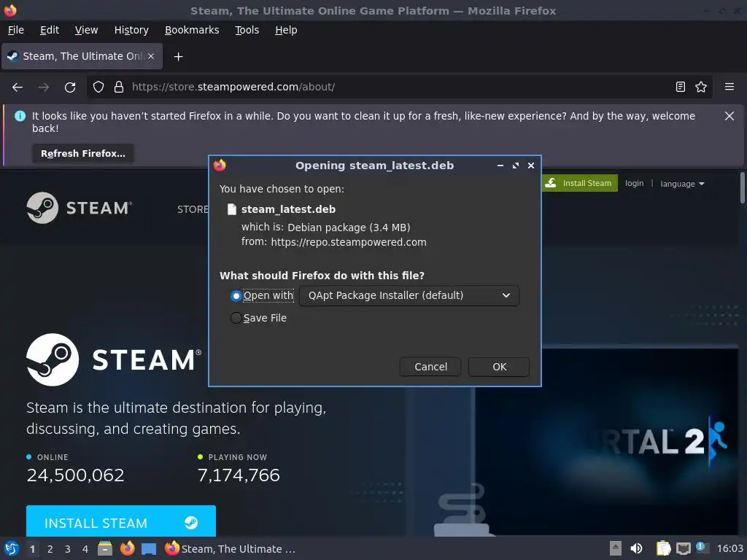Viewport: 747px width, 560px height.
Task: Select the Open with radio option
Action: [236, 296]
